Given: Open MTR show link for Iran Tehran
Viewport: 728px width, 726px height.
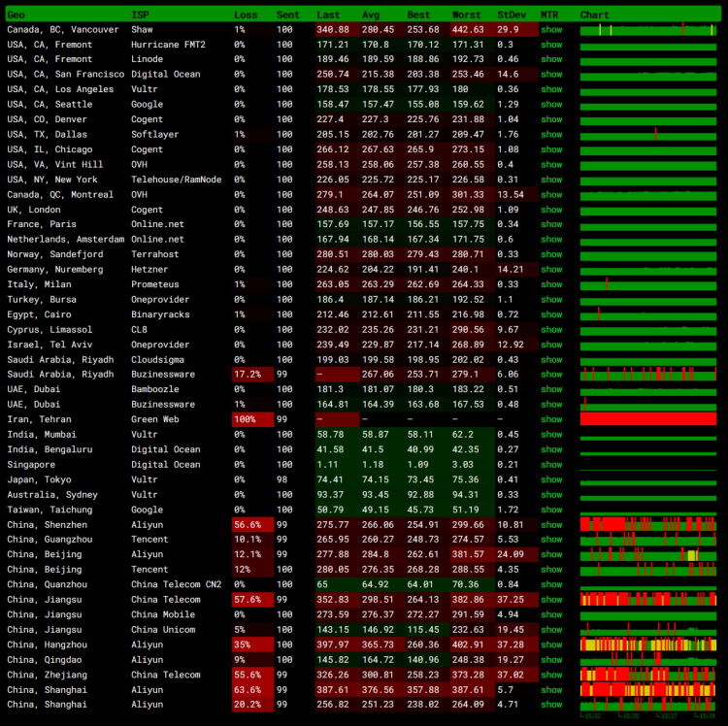Looking at the screenshot, I should coord(551,419).
